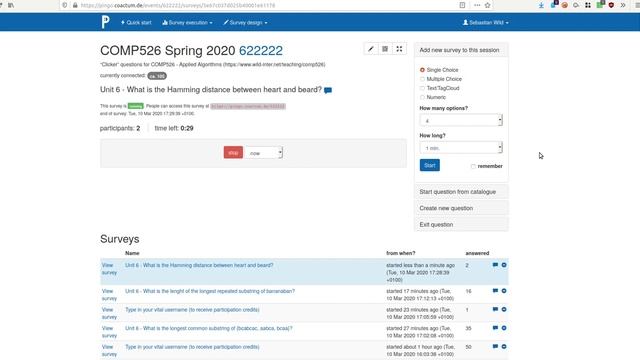This screenshot has height=360, width=640.
Task: Click the round blue icon in the 23 minutes ago row
Action: click(x=504, y=309)
